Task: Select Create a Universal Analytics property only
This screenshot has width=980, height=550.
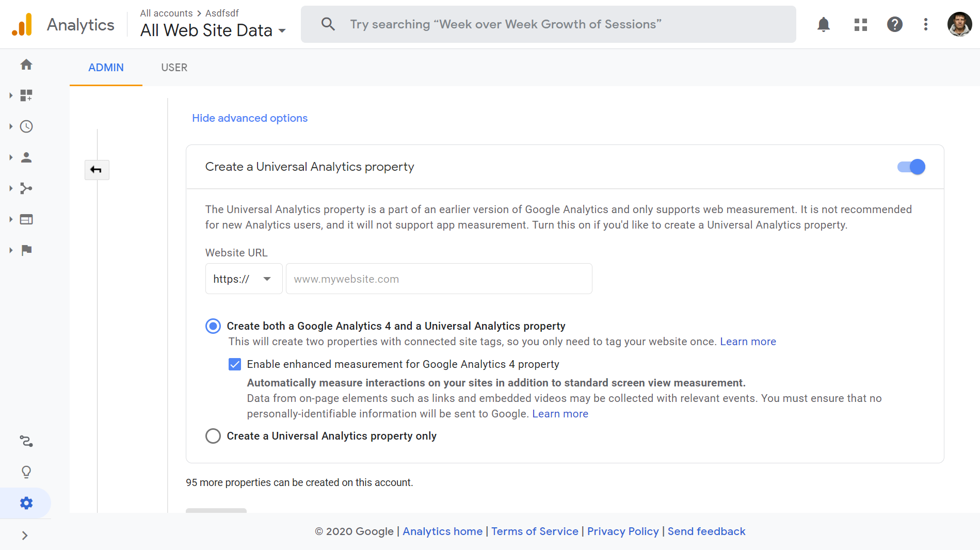Action: click(213, 436)
